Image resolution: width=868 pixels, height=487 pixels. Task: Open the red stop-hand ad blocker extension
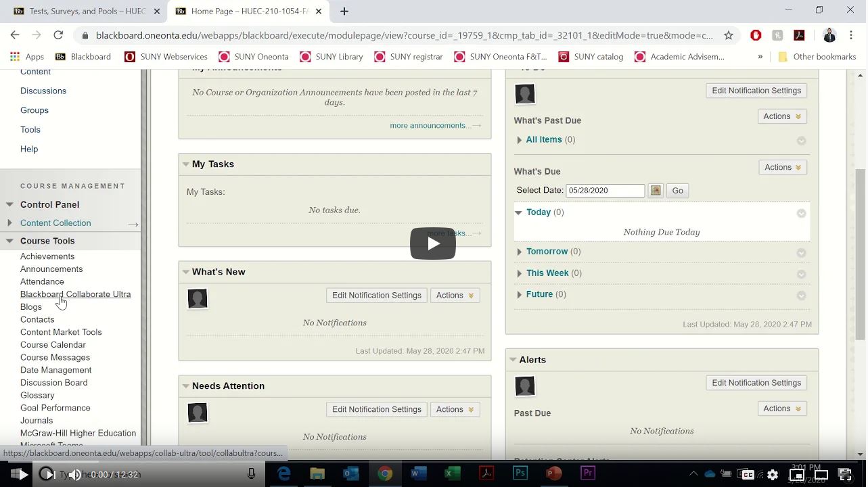point(756,35)
